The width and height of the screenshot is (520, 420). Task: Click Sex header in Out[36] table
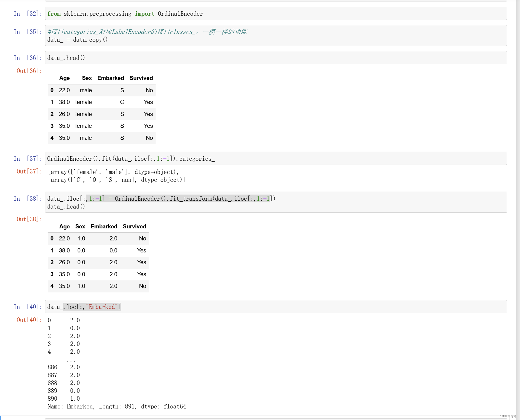87,78
